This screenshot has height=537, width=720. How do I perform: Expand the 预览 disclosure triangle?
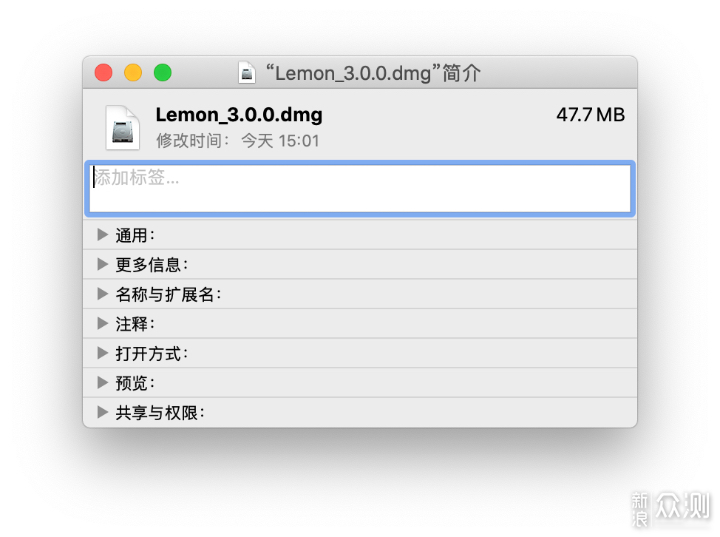[x=102, y=382]
